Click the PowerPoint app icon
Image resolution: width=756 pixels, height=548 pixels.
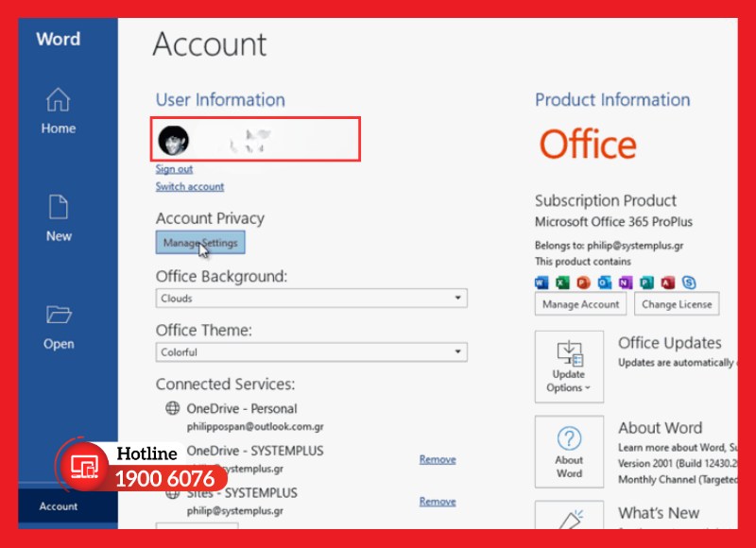pyautogui.click(x=584, y=283)
